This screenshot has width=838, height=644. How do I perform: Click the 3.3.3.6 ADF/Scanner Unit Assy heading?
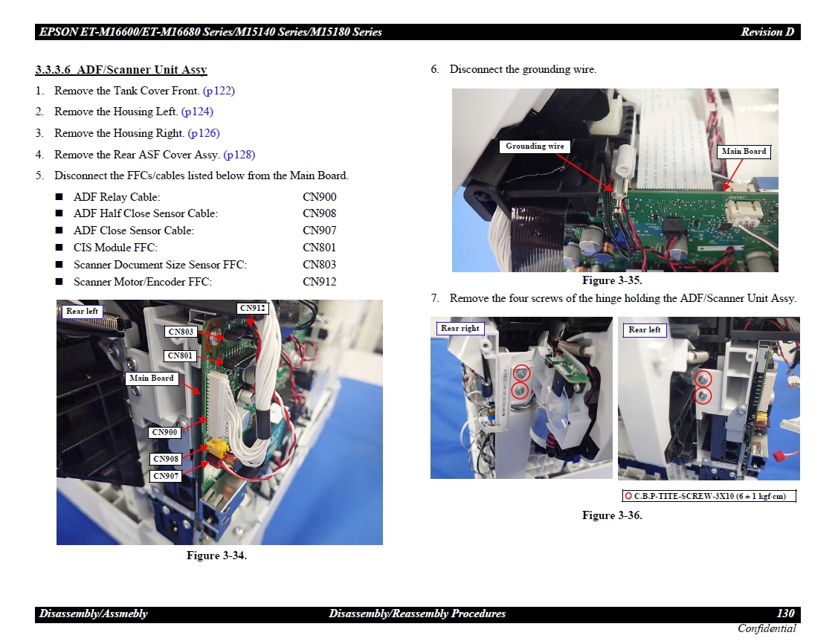click(121, 70)
